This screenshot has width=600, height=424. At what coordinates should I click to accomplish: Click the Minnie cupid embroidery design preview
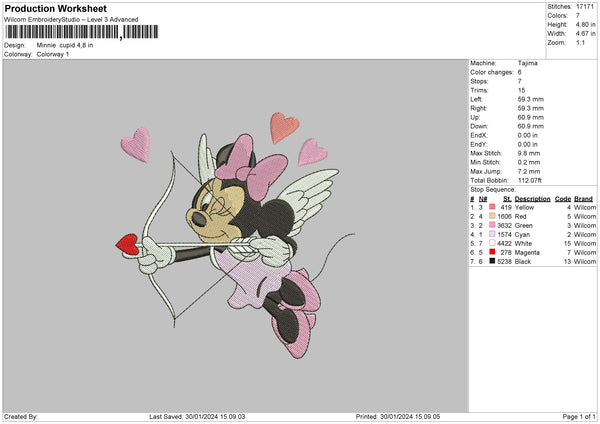(x=235, y=235)
